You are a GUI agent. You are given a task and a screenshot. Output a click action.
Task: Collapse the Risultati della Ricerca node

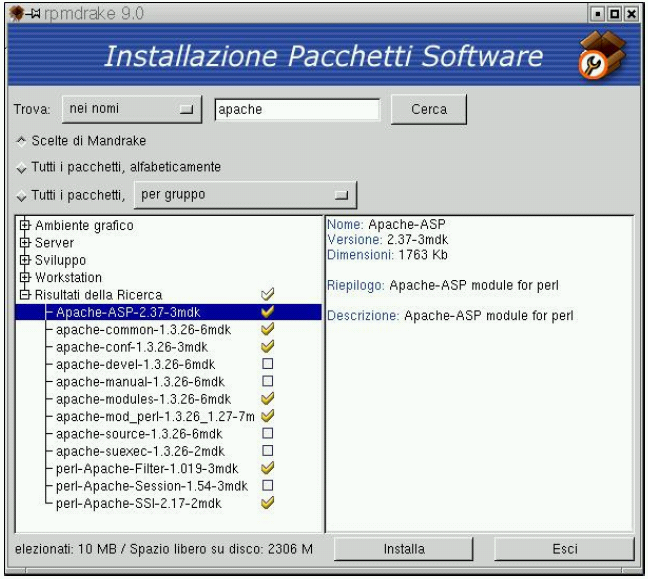tap(25, 295)
